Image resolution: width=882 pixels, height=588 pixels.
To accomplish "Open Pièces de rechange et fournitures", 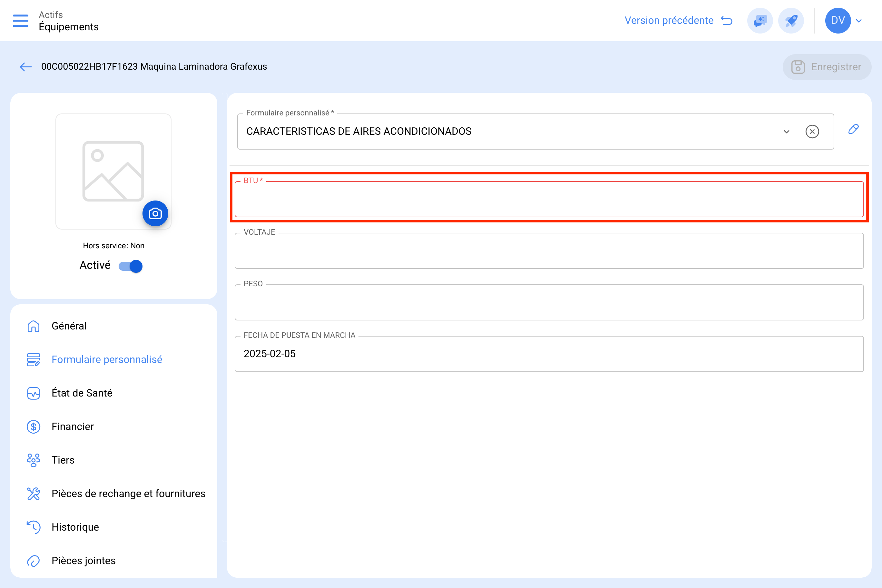I will click(113, 494).
